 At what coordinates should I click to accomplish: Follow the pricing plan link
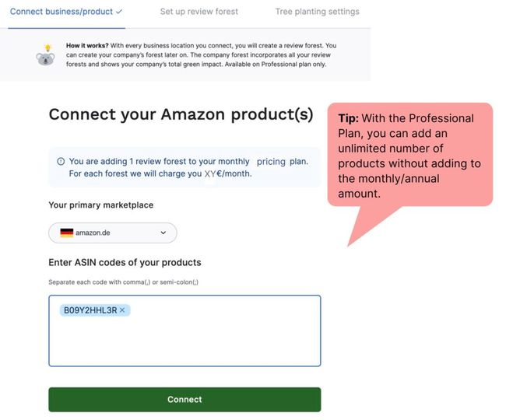271,162
